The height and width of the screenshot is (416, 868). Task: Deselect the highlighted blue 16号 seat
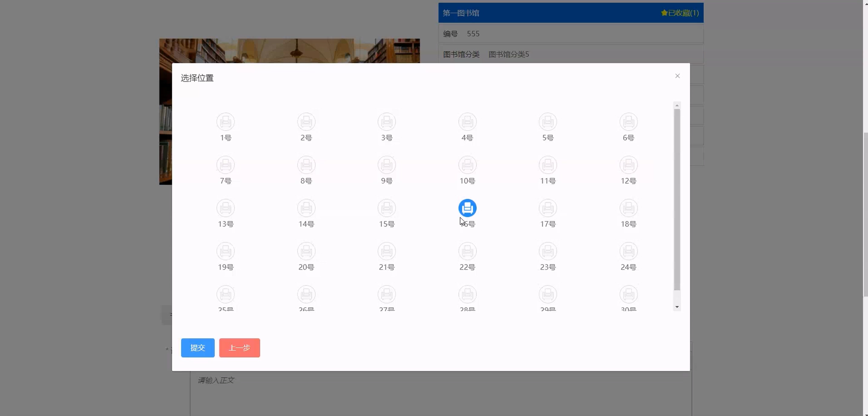(x=467, y=208)
